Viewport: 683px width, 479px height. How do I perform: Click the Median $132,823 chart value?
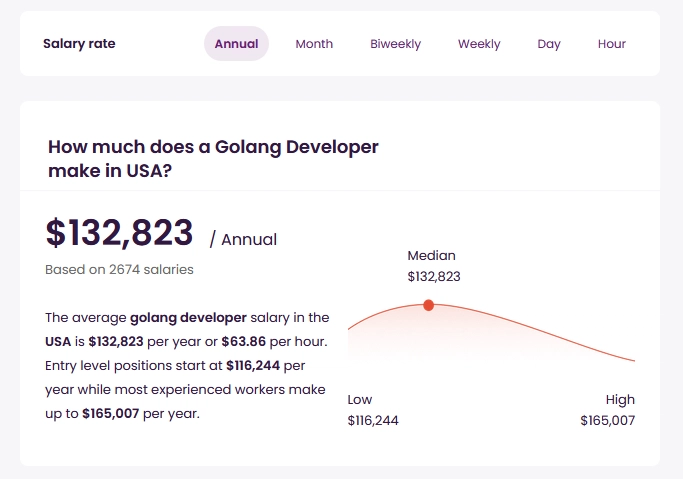(x=434, y=277)
